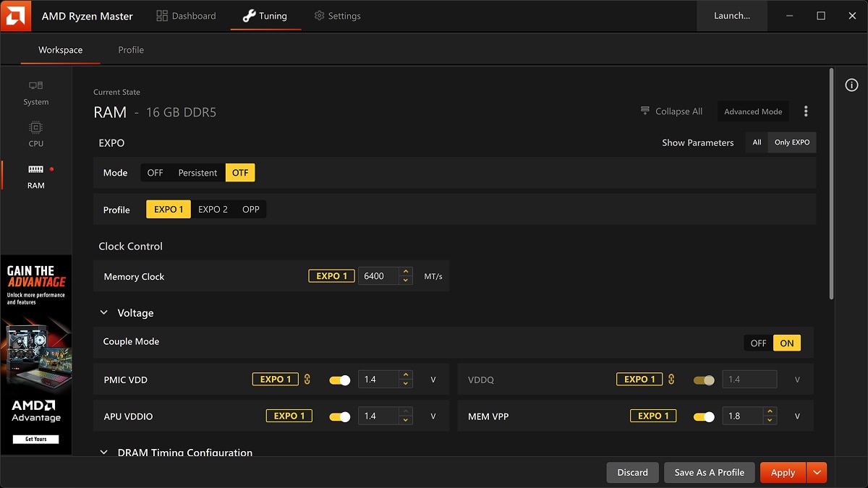Choose the EXPO 1 profile

(x=169, y=210)
